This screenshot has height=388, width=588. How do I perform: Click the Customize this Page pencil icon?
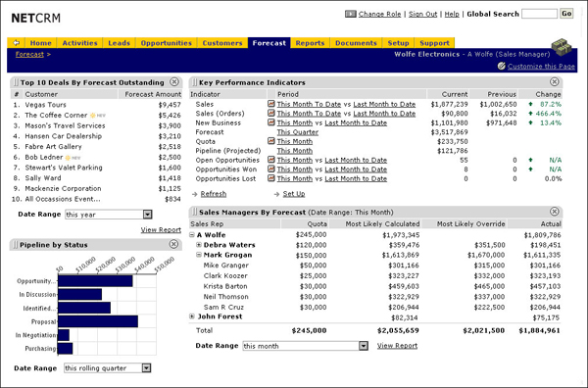[502, 66]
